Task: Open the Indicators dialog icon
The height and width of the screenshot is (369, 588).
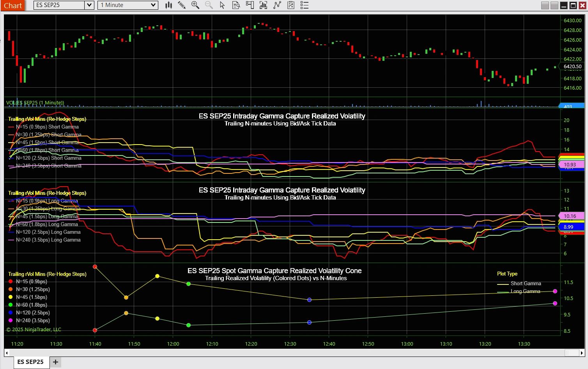Action: tap(277, 5)
